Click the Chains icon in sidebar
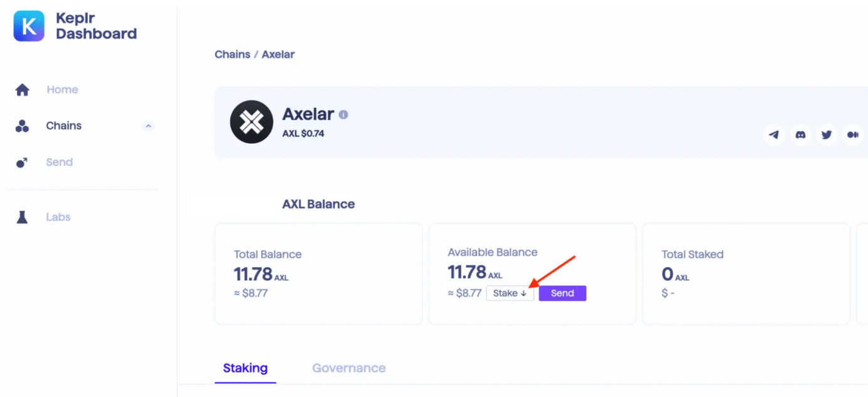The width and height of the screenshot is (868, 397). click(x=23, y=126)
